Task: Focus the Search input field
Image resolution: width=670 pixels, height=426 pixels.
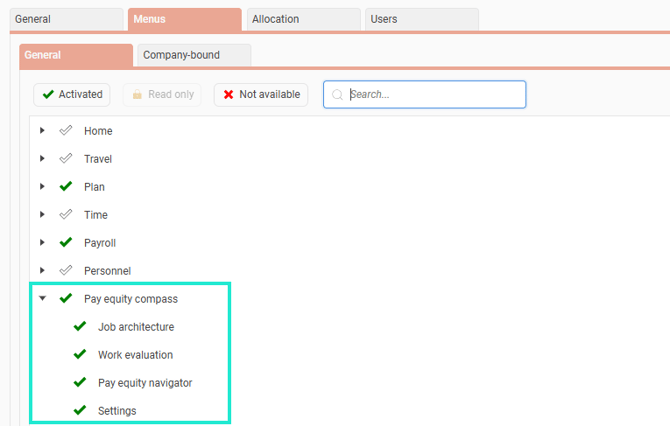Action: point(424,94)
